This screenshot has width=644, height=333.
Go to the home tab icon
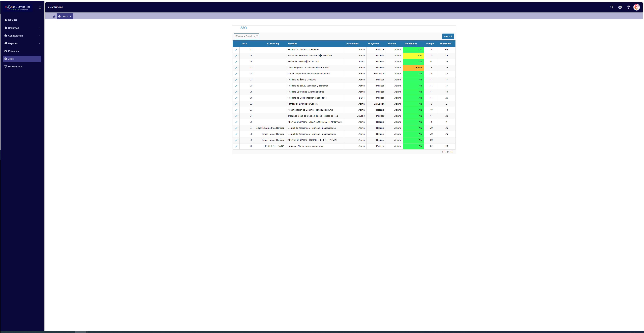54,16
